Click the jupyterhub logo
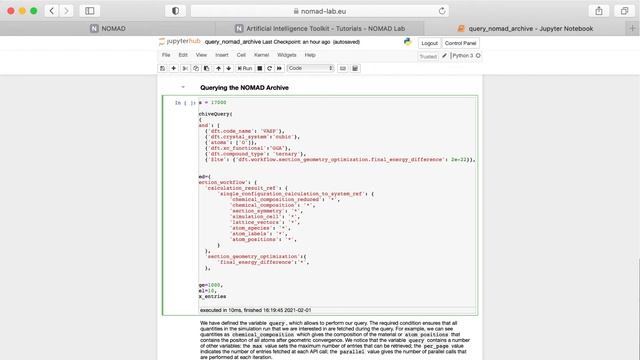The height and width of the screenshot is (360, 640). coord(180,42)
